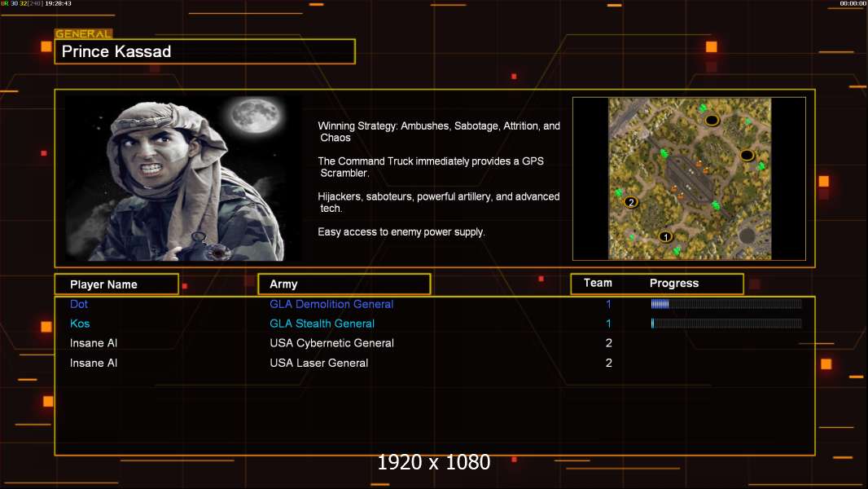868x489 pixels.
Task: Select USA Cybernetic General army entry
Action: [331, 343]
